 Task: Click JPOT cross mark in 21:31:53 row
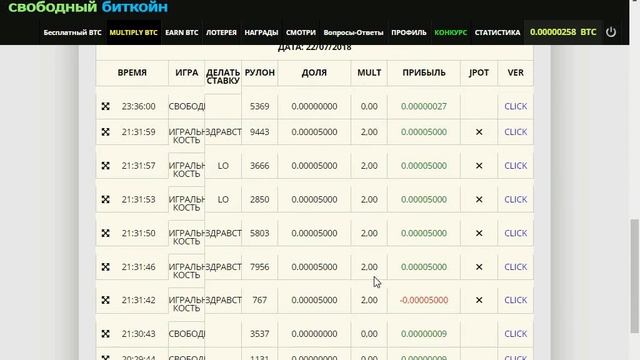479,199
